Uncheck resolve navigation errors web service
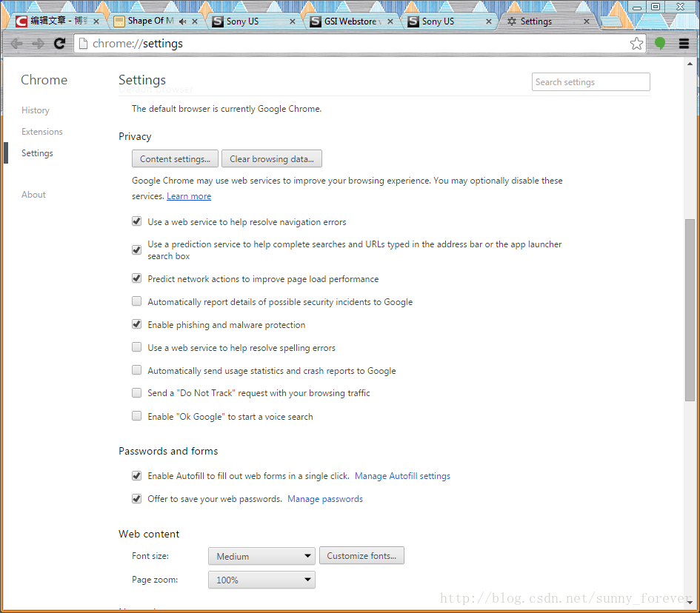The height and width of the screenshot is (613, 700). coord(136,221)
